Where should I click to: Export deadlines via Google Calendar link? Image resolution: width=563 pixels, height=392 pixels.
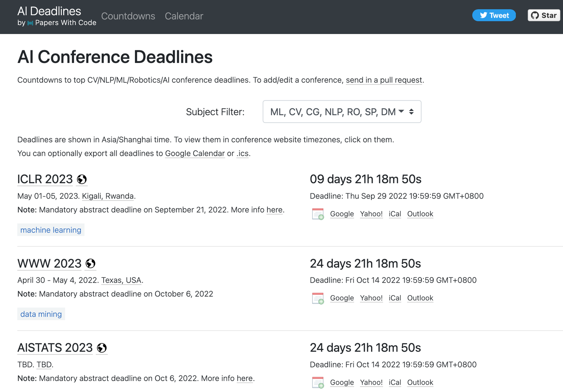pos(195,154)
